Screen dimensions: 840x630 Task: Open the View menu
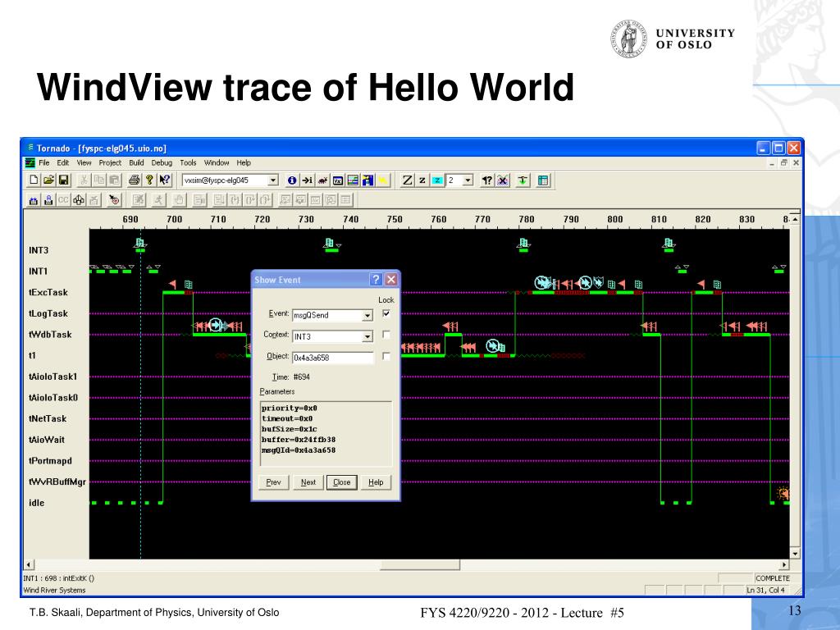pos(84,163)
